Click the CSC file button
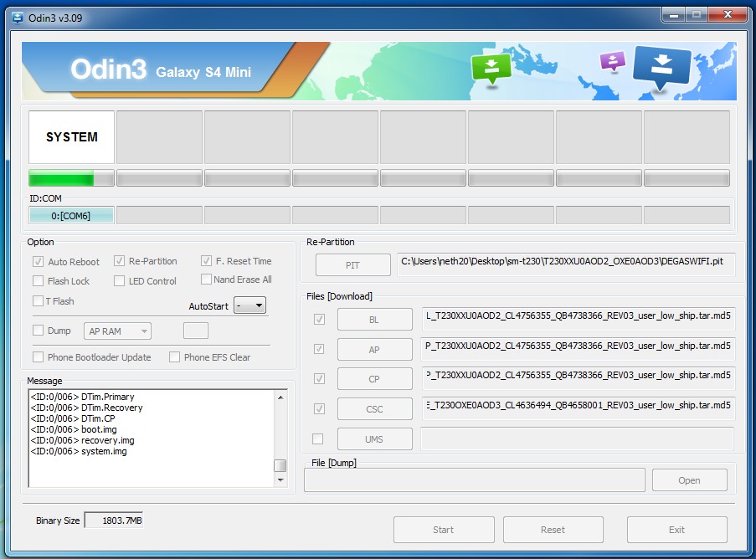The width and height of the screenshot is (756, 559). pos(374,409)
